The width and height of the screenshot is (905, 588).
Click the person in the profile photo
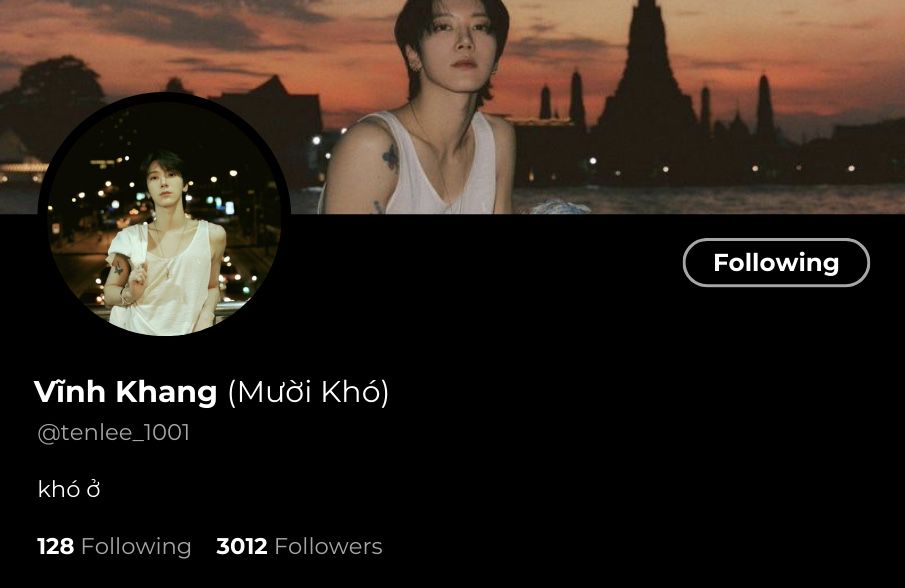pos(164,242)
